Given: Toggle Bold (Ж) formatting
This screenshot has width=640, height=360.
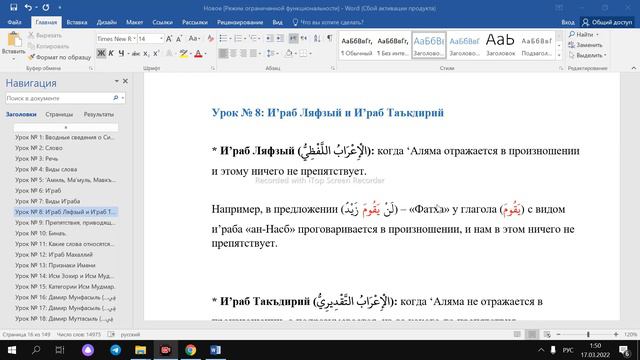Looking at the screenshot, I should click(101, 53).
